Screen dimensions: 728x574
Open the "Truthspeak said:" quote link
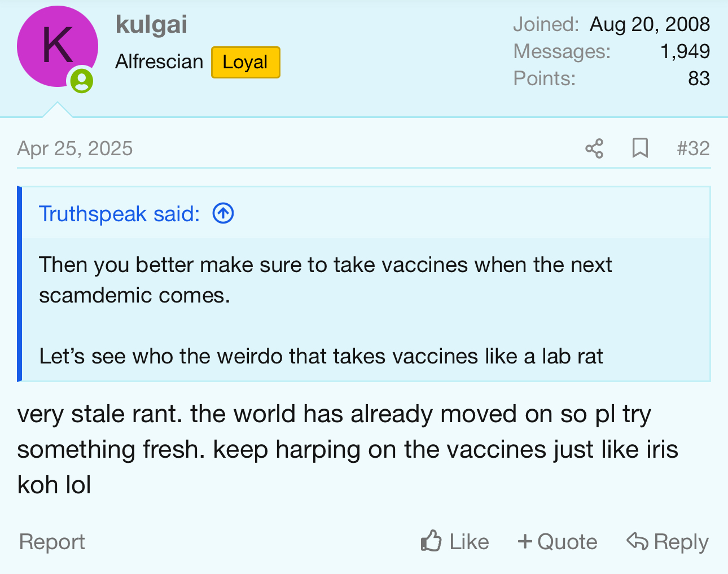point(119,214)
